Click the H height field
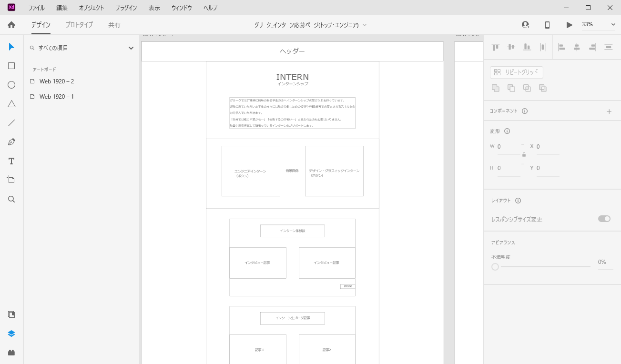621x364 pixels. [x=509, y=168]
